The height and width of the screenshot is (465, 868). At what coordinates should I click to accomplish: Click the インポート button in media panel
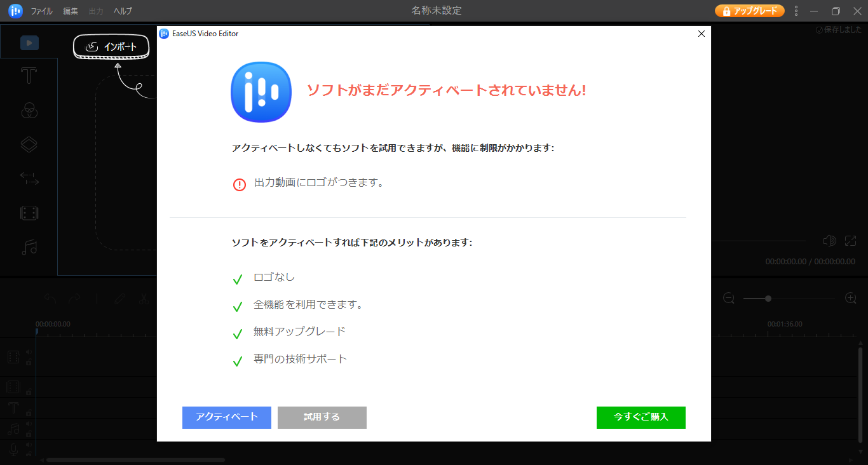(111, 46)
